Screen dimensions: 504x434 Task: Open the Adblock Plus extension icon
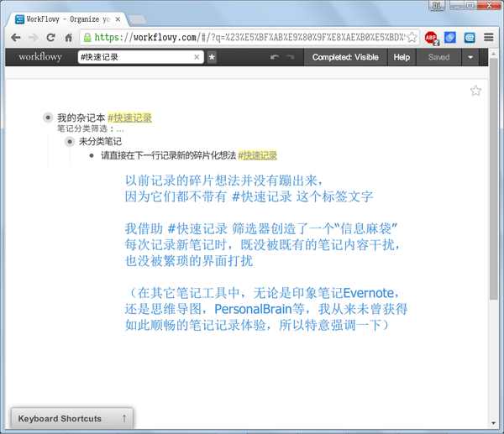pyautogui.click(x=432, y=38)
